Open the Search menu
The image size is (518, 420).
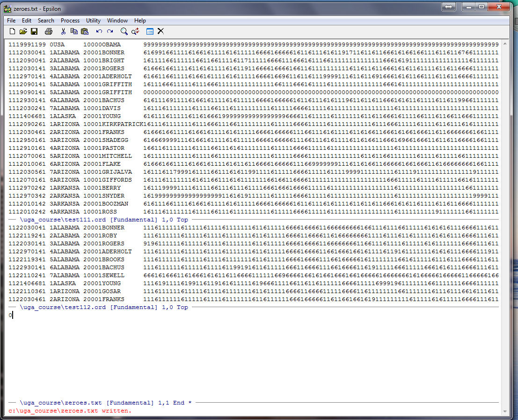click(x=46, y=21)
